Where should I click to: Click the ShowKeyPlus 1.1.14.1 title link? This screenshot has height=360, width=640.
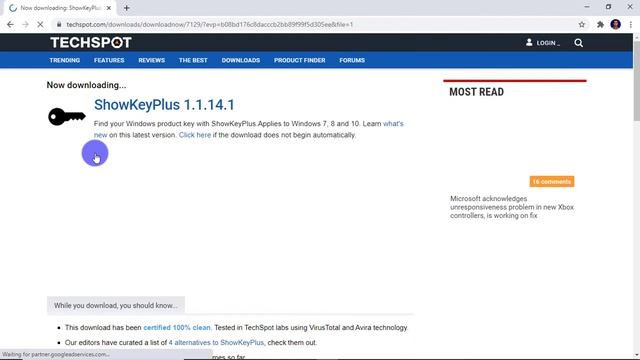(164, 105)
